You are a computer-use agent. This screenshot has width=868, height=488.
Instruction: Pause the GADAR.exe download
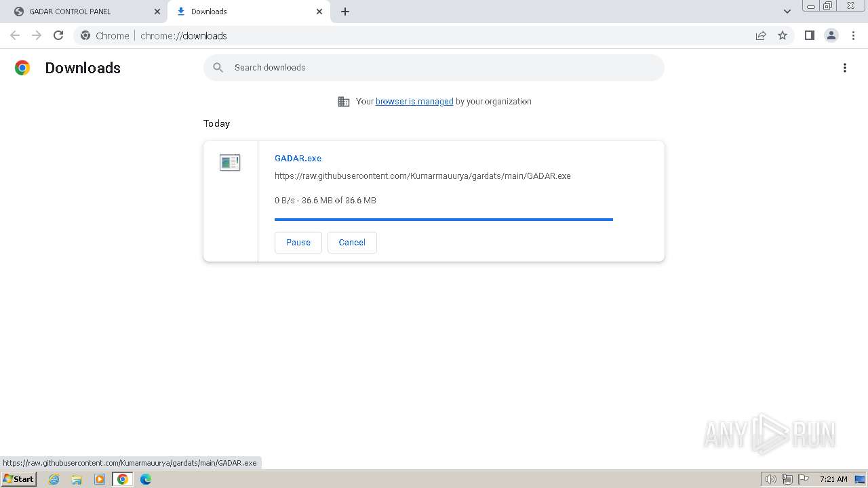(x=298, y=243)
